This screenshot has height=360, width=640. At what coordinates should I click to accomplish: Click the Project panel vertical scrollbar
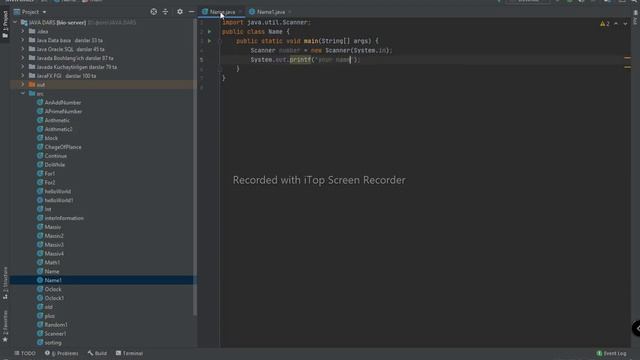(195, 167)
